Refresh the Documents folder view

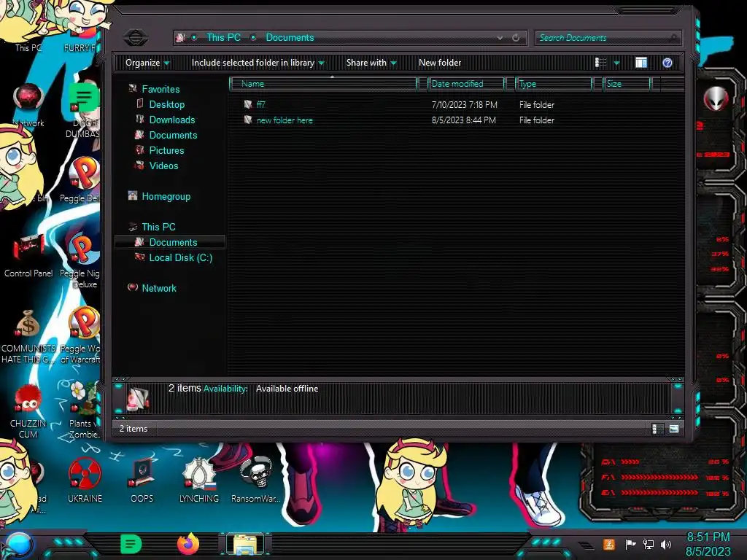point(516,38)
